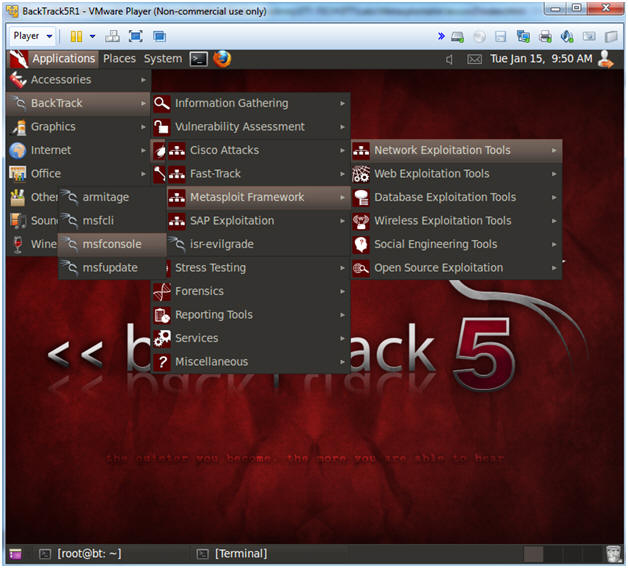The width and height of the screenshot is (628, 568).
Task: Open the System menu
Action: pyautogui.click(x=163, y=59)
